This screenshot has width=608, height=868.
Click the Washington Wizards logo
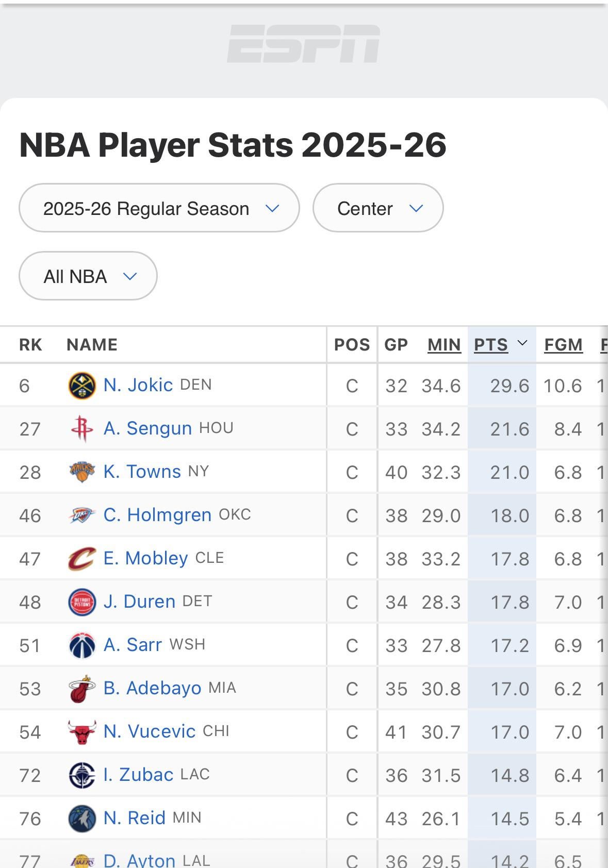[x=82, y=645]
